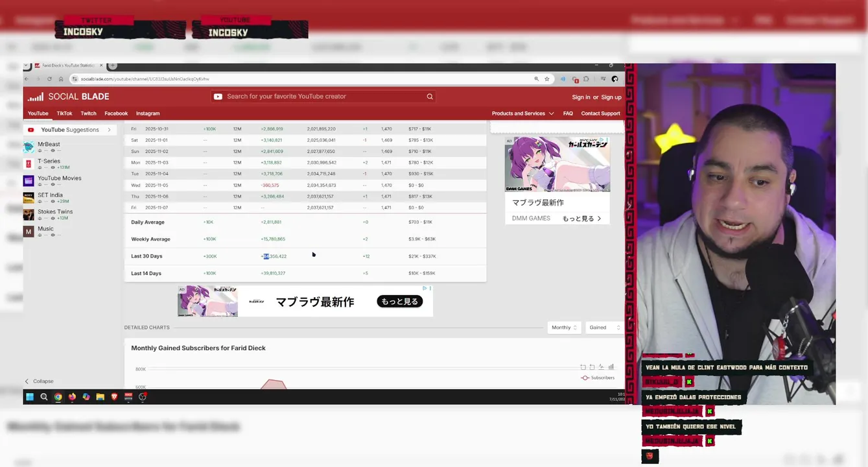Open the extension with the red badge
Screen dimensions: 868x467
(575, 79)
